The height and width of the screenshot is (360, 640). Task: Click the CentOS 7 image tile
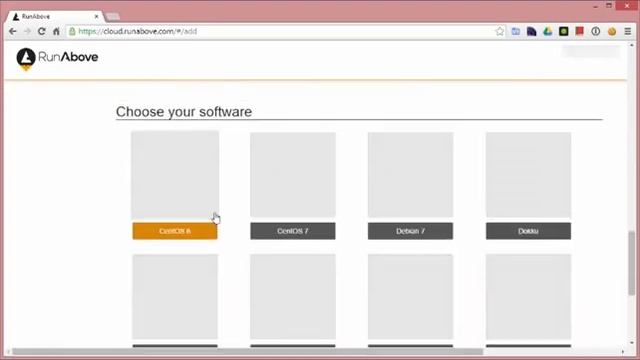click(293, 175)
